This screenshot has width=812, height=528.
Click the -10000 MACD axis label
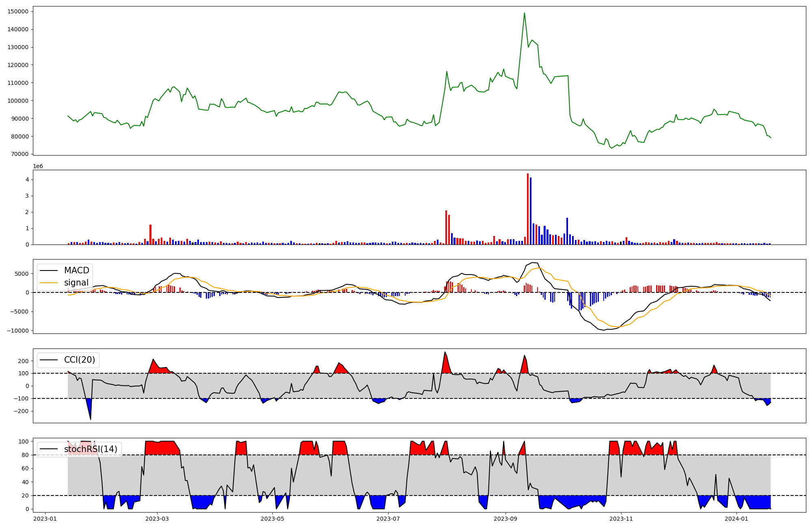click(x=17, y=331)
